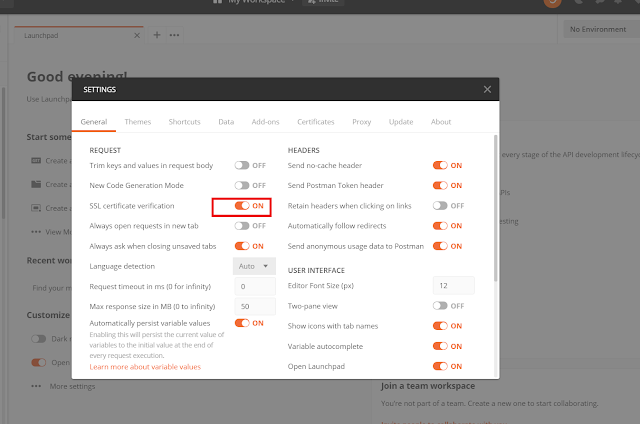Enable Trim keys and values in request body
The image size is (640, 424).
[242, 165]
